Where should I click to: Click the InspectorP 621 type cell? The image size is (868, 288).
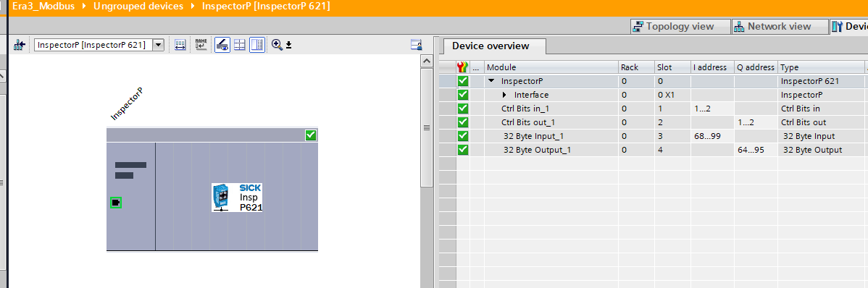821,81
